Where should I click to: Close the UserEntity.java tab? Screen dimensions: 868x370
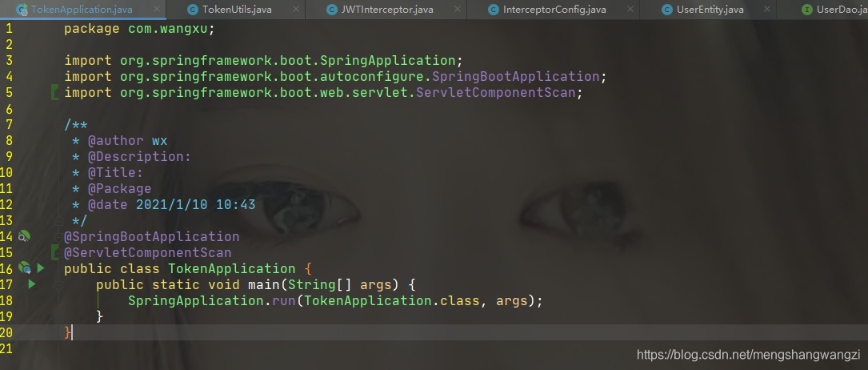pos(767,10)
